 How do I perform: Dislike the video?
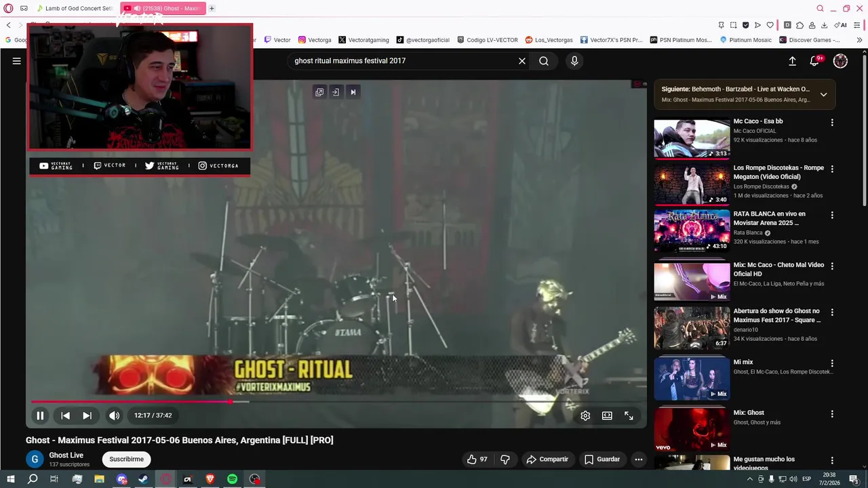505,459
